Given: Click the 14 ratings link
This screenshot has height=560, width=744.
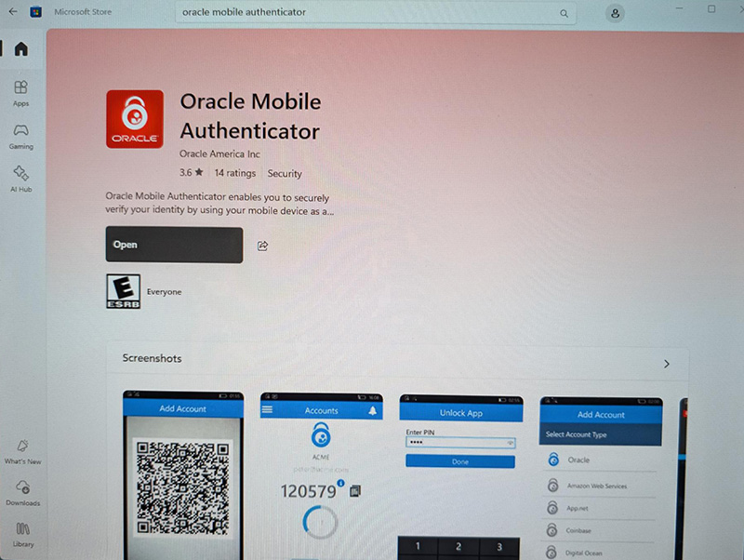Looking at the screenshot, I should click(235, 173).
